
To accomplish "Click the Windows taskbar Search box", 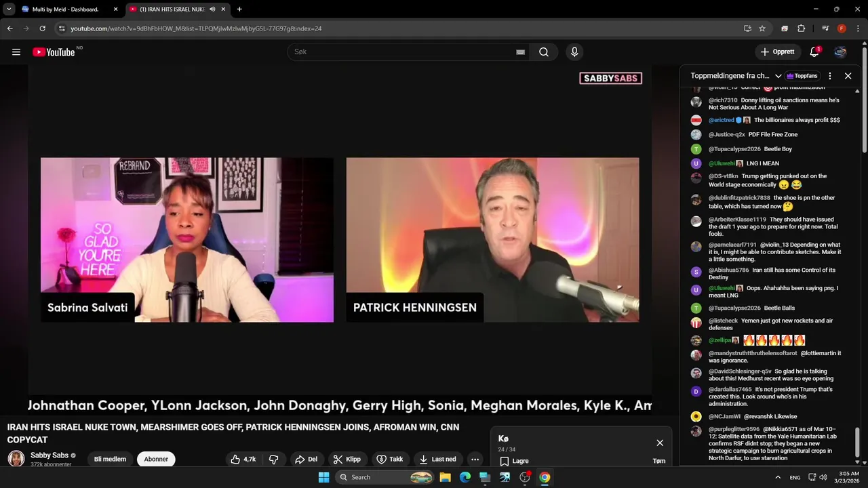I will [x=386, y=477].
